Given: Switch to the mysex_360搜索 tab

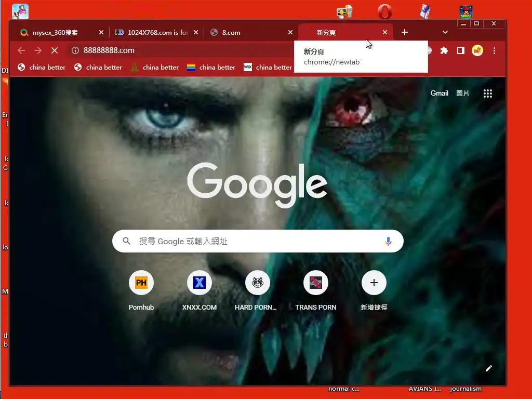Looking at the screenshot, I should [61, 33].
